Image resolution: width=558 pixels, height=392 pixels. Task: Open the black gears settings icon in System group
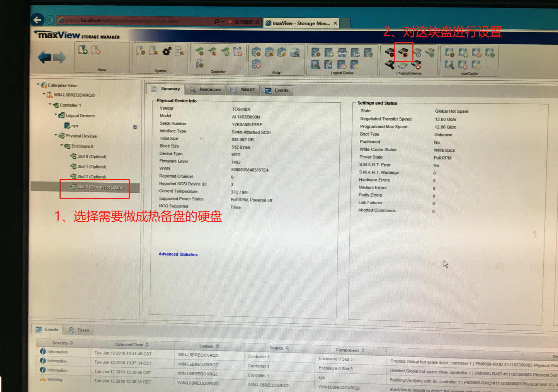coord(167,51)
